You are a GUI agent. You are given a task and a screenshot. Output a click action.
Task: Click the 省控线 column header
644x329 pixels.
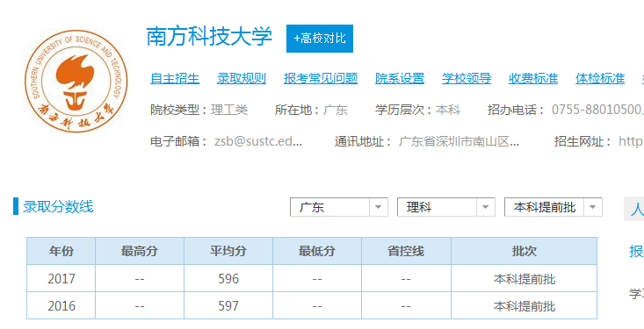coord(406,251)
